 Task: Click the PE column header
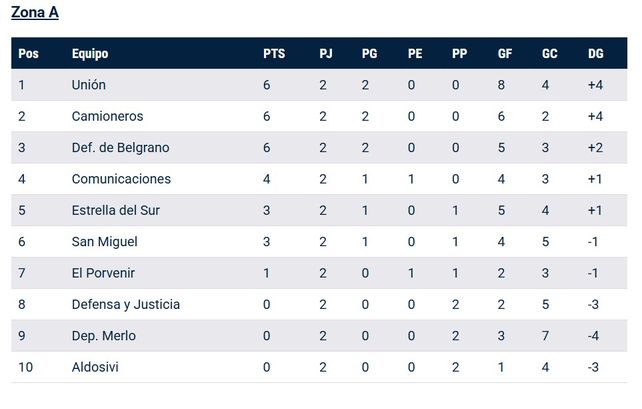415,54
